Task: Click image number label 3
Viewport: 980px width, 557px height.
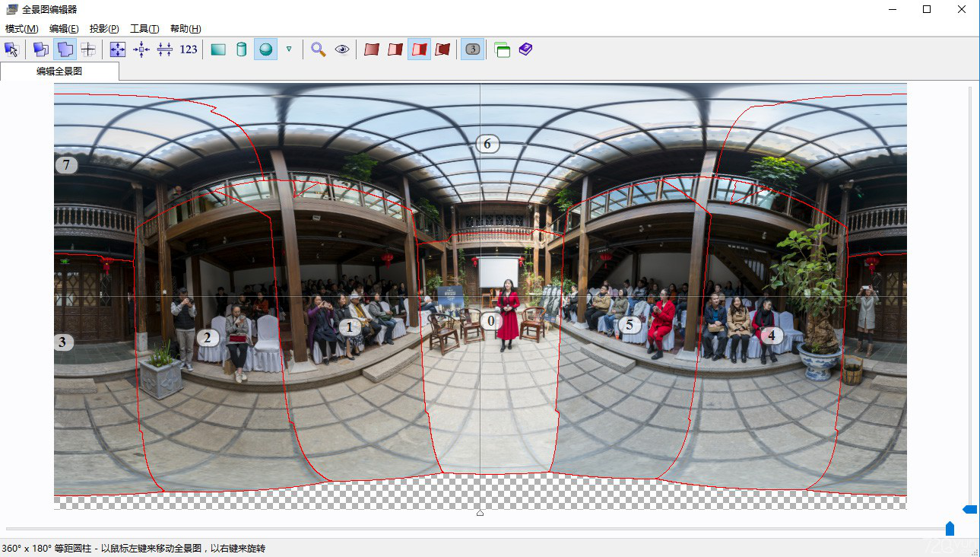Action: point(63,342)
